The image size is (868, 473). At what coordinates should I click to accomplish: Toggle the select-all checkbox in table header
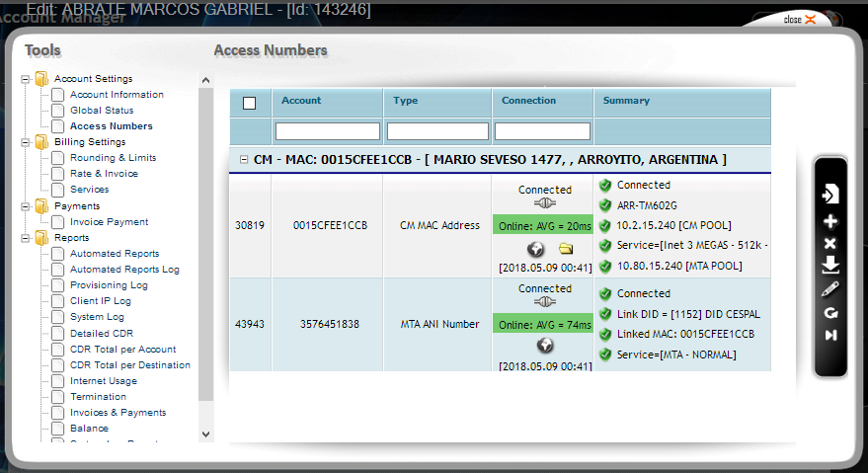tap(249, 103)
